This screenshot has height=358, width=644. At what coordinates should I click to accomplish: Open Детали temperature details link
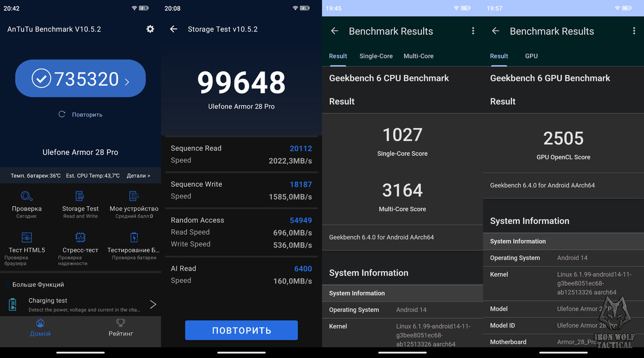point(138,176)
